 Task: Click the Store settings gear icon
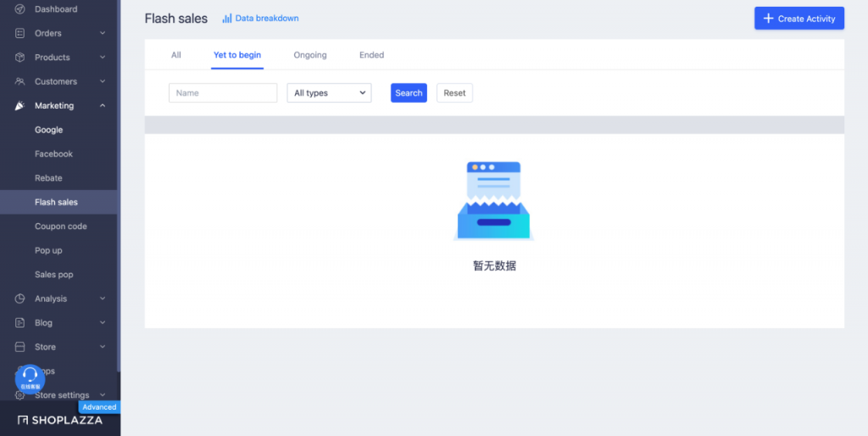20,395
